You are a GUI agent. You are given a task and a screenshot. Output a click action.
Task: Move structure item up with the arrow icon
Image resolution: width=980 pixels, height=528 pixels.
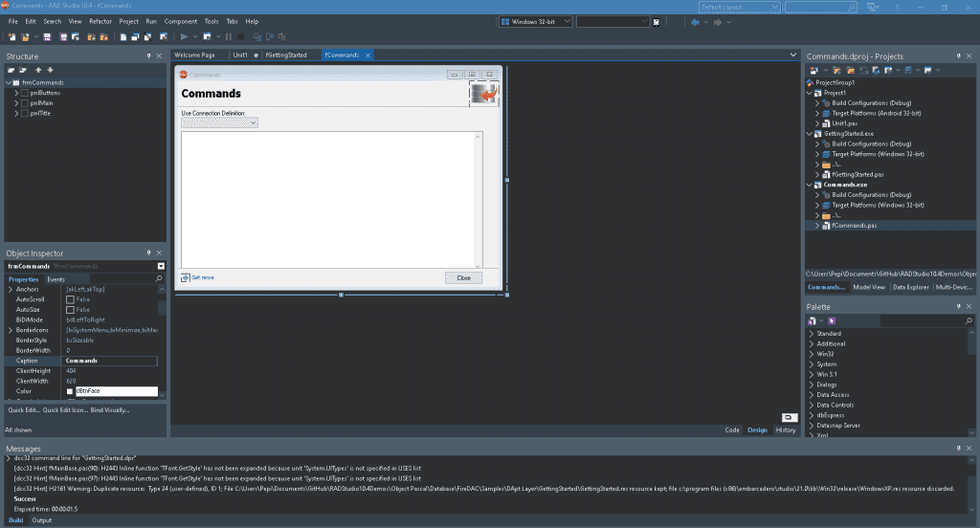pos(38,70)
